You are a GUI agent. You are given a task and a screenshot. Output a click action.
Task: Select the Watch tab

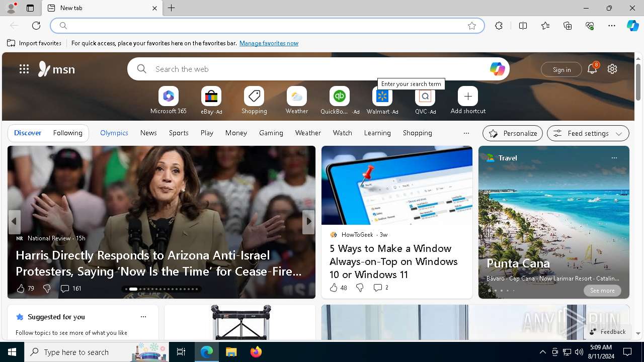pyautogui.click(x=343, y=133)
